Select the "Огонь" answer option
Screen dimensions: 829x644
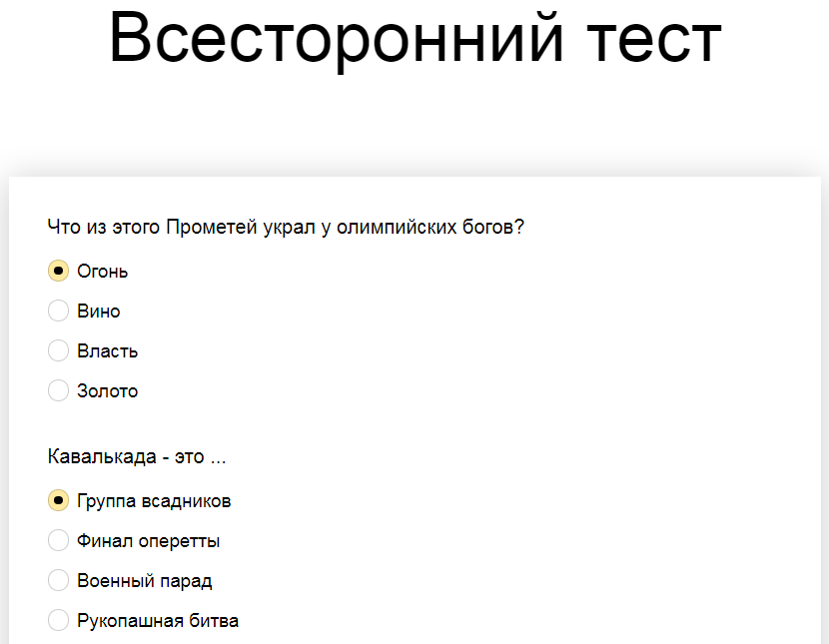(58, 270)
